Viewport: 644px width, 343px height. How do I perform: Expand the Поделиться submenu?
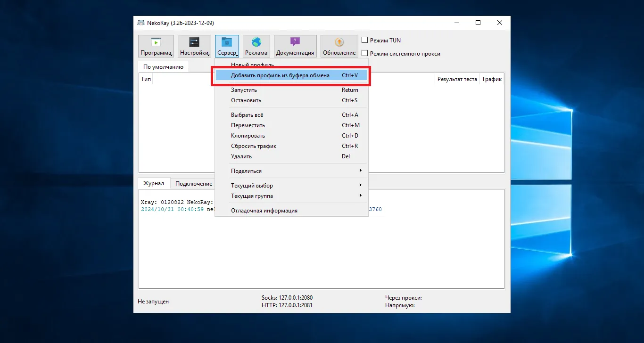(291, 171)
